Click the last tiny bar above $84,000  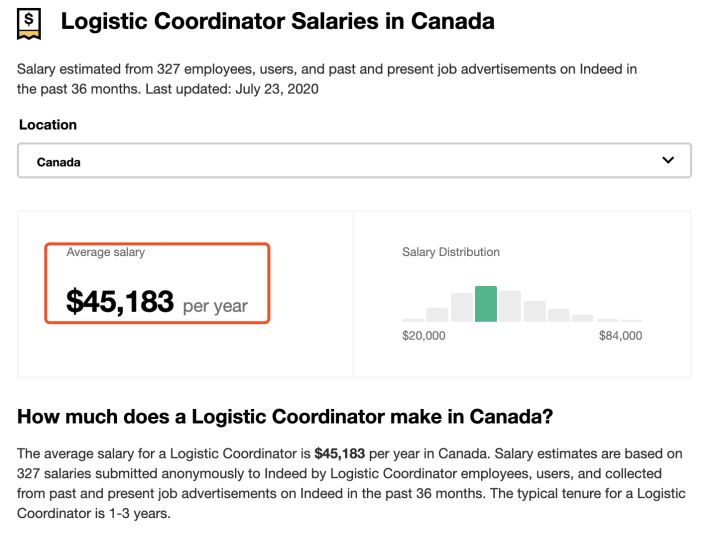(632, 320)
